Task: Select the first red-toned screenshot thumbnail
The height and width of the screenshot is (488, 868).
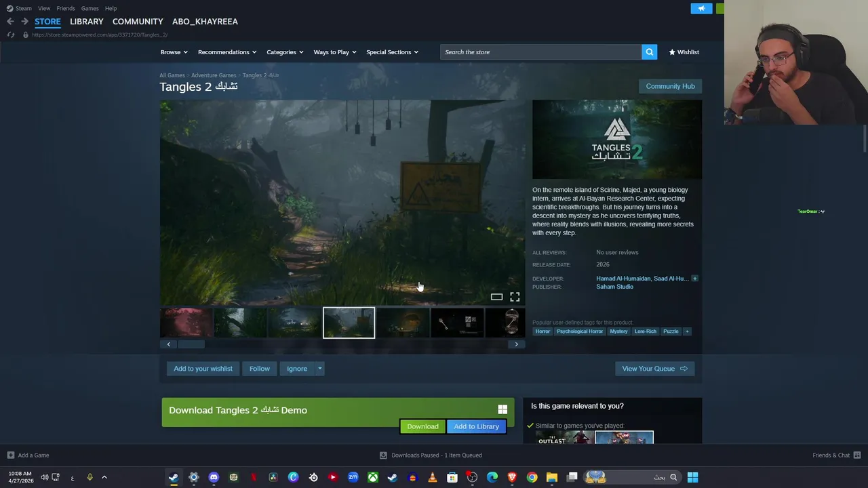Action: pyautogui.click(x=186, y=323)
